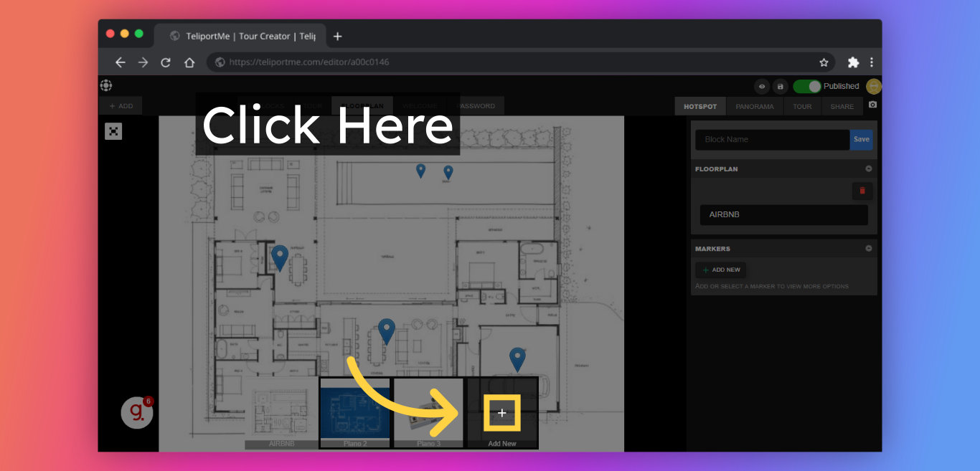Click the fullscreen expand icon above floorplan
The image size is (980, 471).
(x=113, y=130)
